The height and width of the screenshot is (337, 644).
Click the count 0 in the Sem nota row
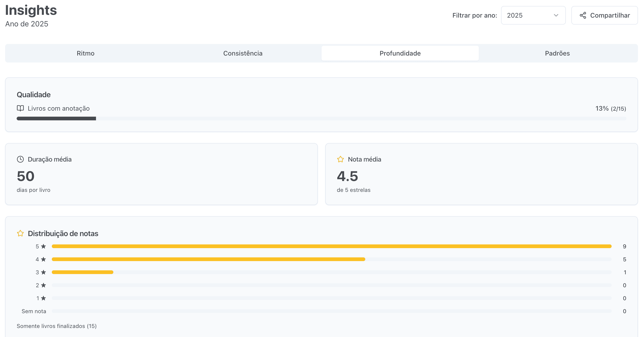tap(624, 311)
